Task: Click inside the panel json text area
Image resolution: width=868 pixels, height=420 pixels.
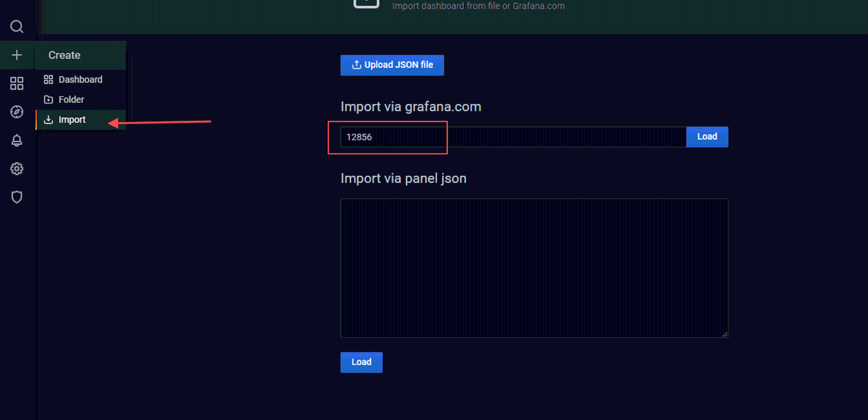Action: pyautogui.click(x=534, y=268)
